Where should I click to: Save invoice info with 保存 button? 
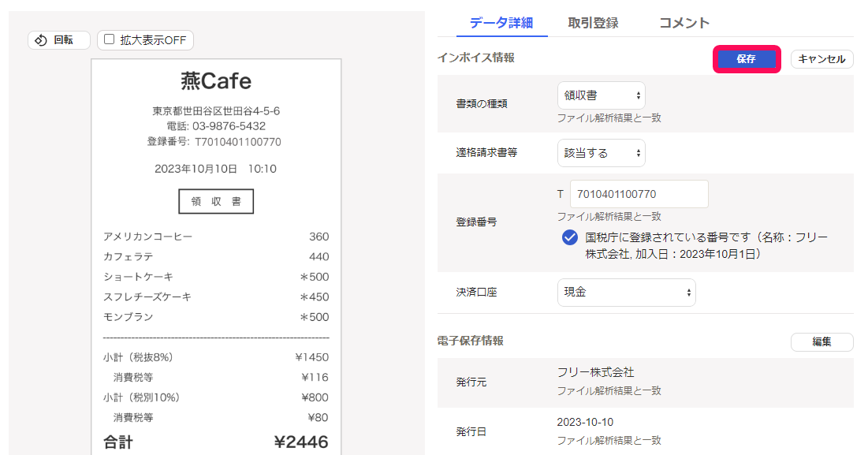point(747,59)
